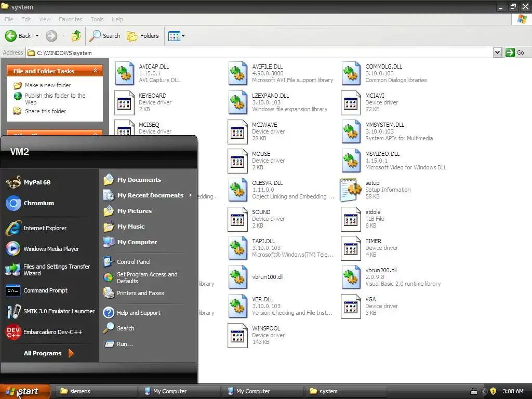532x399 pixels.
Task: Select the AVICAP.DLL file icon
Action: (x=125, y=73)
